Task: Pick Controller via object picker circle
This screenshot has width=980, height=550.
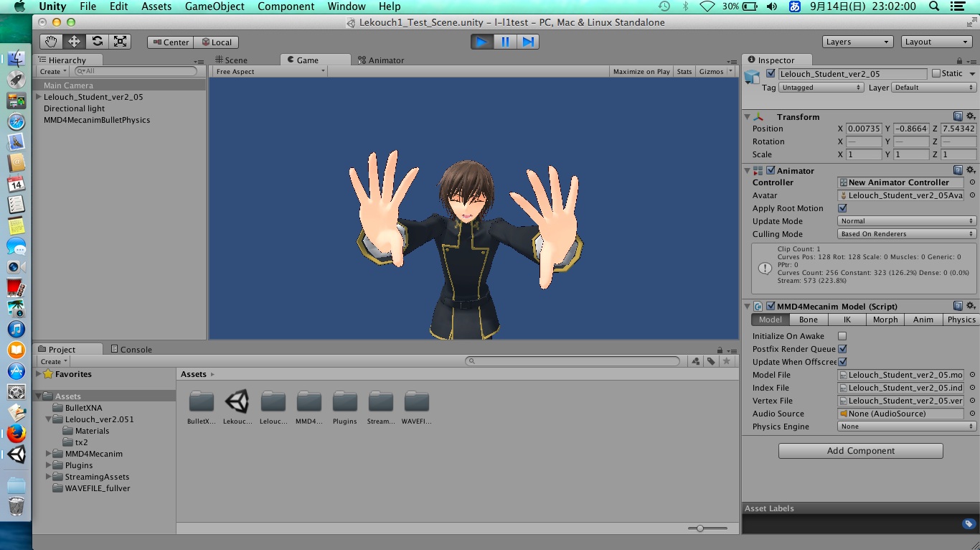Action: click(973, 182)
